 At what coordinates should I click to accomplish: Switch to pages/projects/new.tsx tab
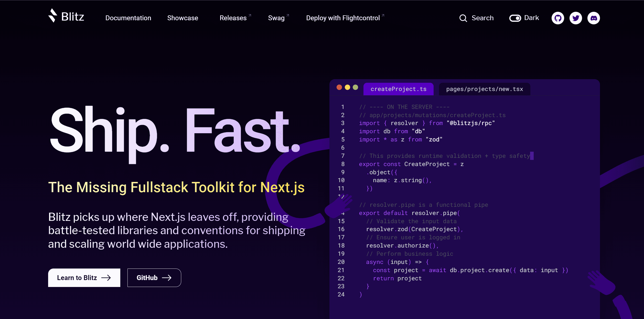(485, 89)
